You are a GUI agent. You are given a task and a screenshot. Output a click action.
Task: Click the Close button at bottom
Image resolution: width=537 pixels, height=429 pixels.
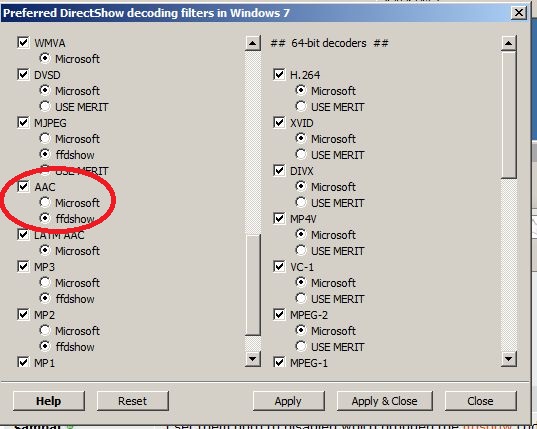pyautogui.click(x=480, y=401)
